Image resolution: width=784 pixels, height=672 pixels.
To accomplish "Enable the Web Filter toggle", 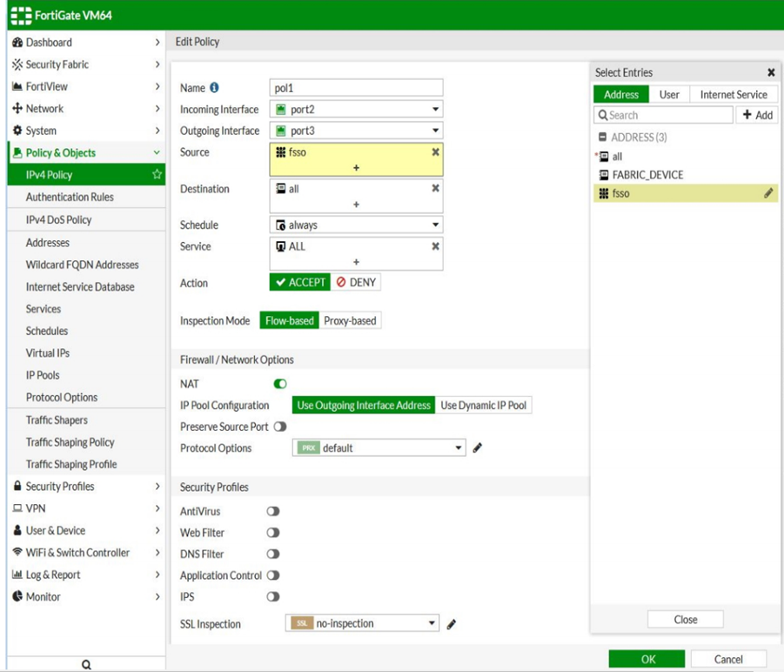I will tap(273, 533).
